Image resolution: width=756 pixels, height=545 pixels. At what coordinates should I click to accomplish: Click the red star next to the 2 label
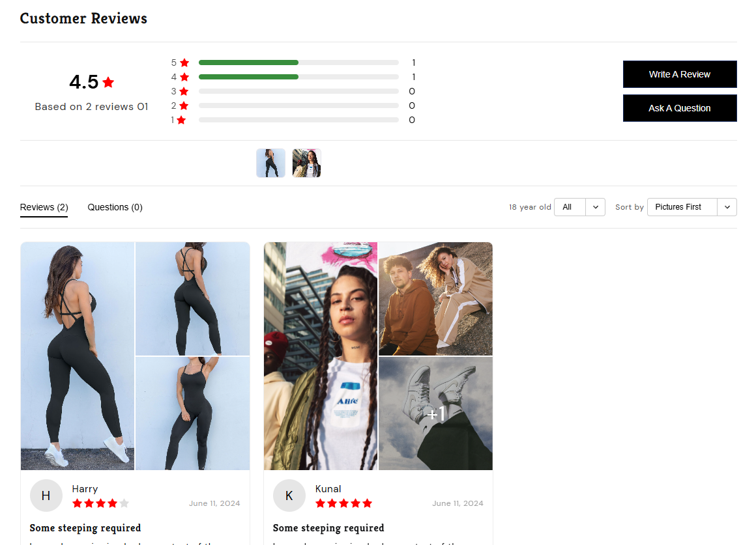pos(184,105)
